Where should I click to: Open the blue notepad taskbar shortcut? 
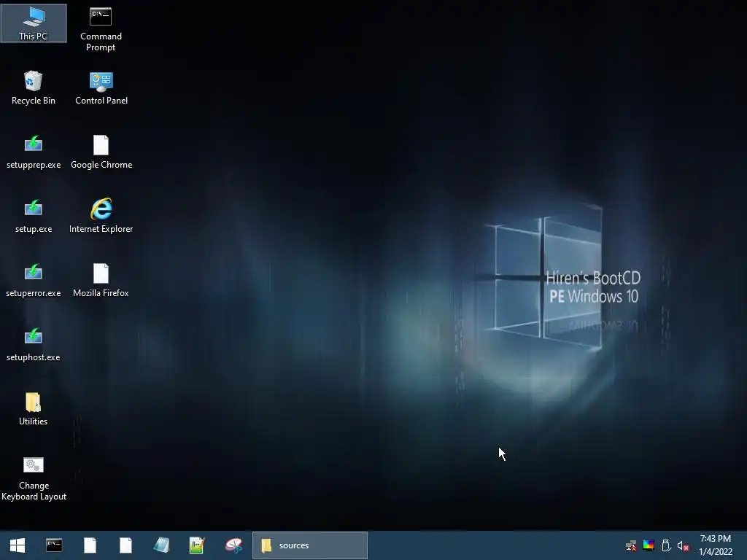coord(161,545)
